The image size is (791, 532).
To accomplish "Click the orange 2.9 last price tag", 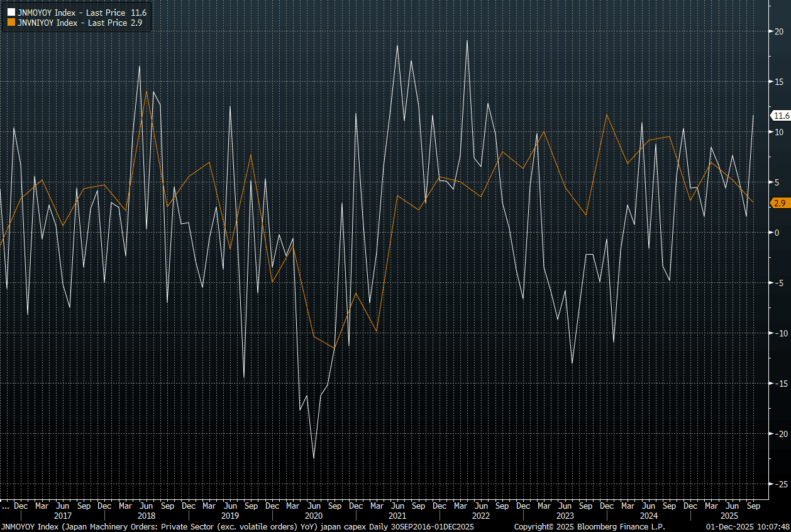I will (x=780, y=202).
